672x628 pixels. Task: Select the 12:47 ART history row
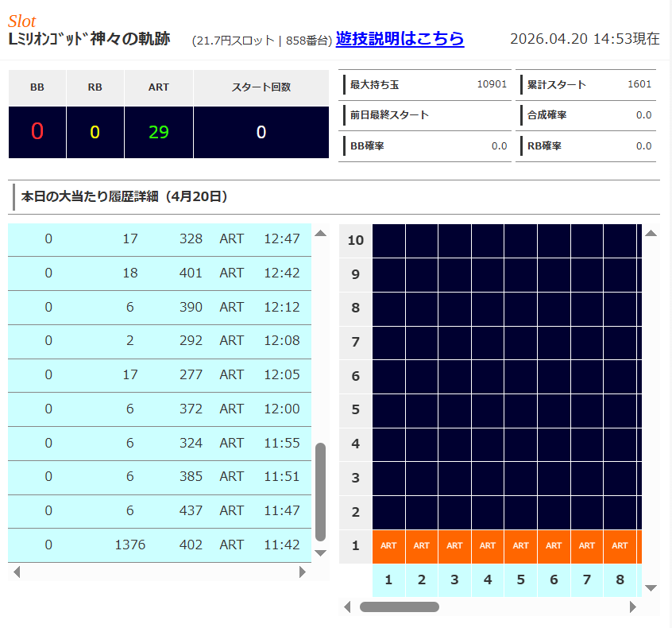160,239
